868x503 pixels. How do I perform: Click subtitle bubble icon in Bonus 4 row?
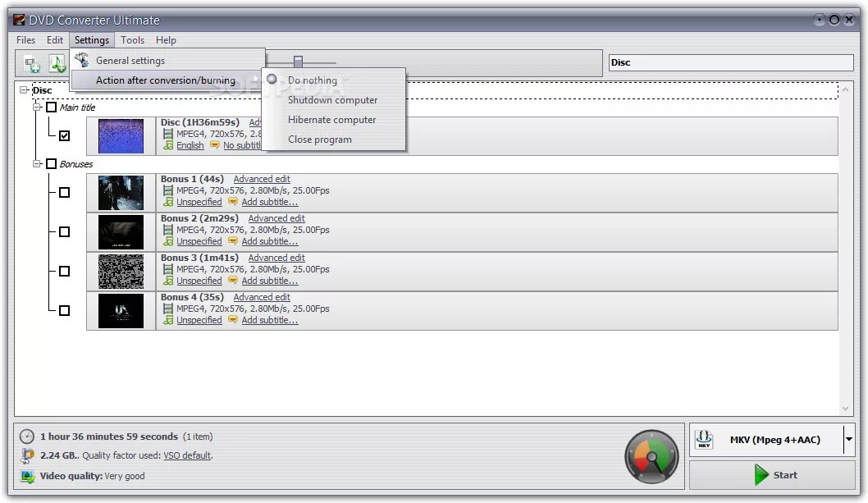point(233,320)
